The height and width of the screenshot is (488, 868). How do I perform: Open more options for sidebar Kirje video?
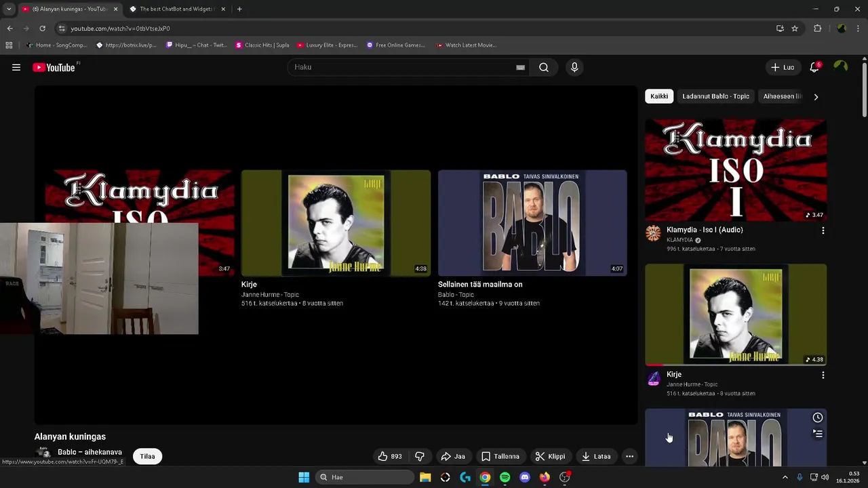(823, 375)
